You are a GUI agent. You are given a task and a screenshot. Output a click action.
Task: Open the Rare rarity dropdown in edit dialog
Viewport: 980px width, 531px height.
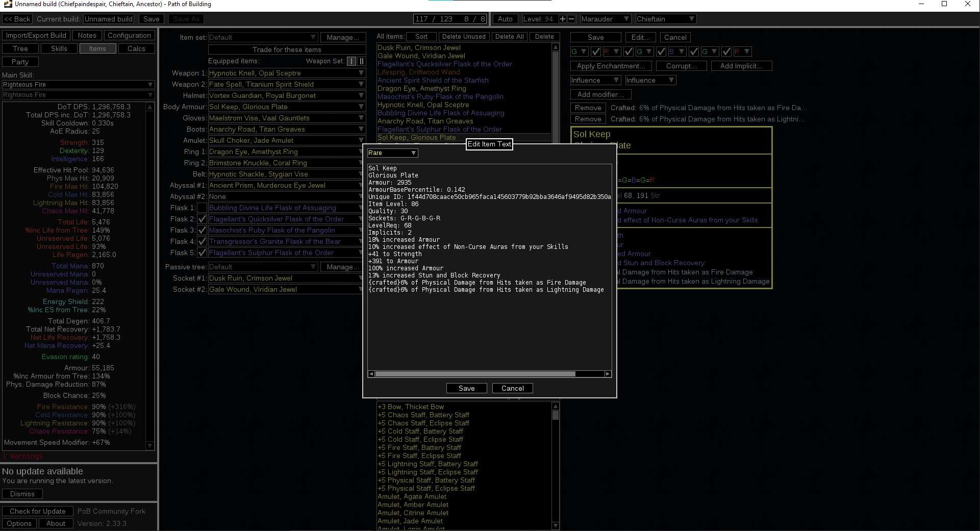click(392, 153)
